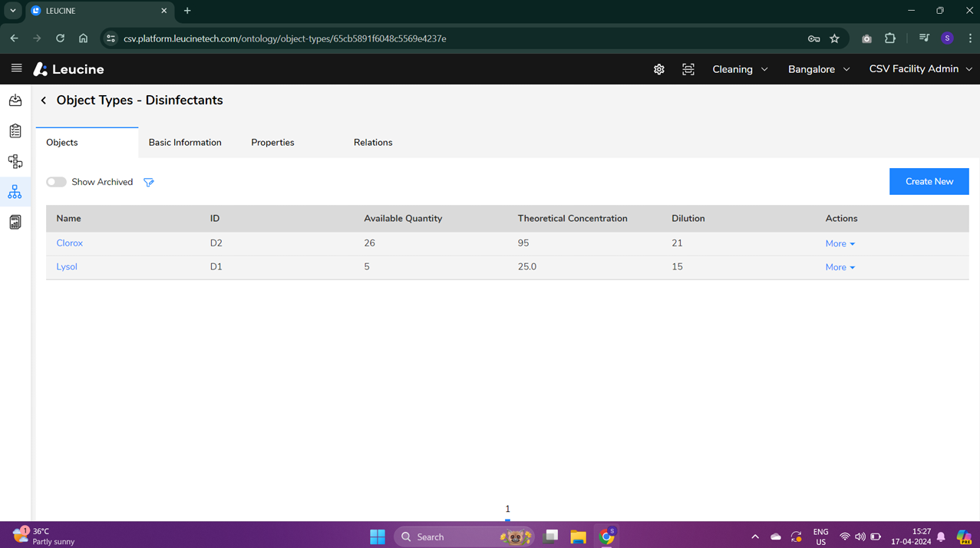Show hidden system tray icons
980x548 pixels.
pos(755,536)
